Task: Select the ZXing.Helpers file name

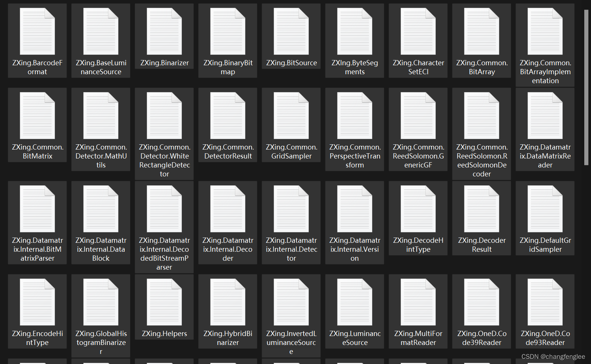Action: point(164,333)
